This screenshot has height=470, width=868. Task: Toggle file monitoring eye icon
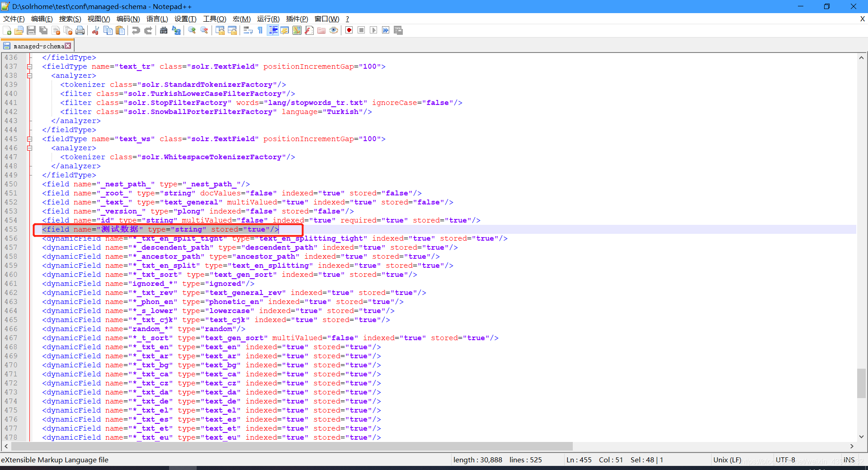coord(334,30)
